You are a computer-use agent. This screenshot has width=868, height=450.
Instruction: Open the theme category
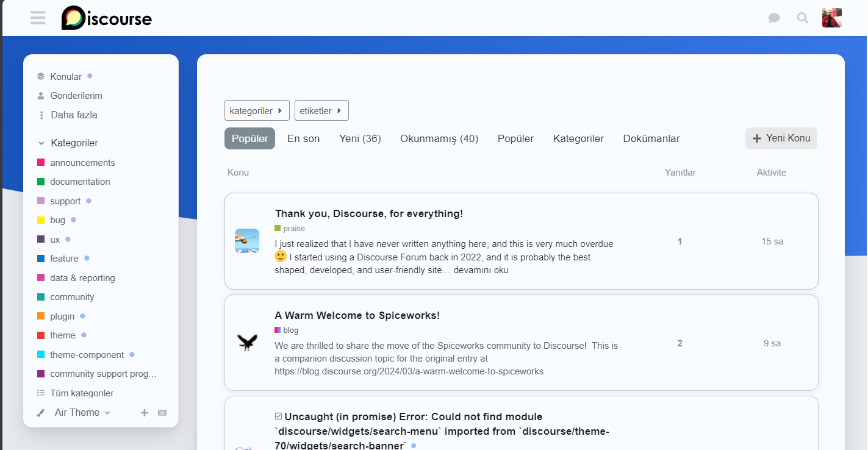(x=62, y=335)
